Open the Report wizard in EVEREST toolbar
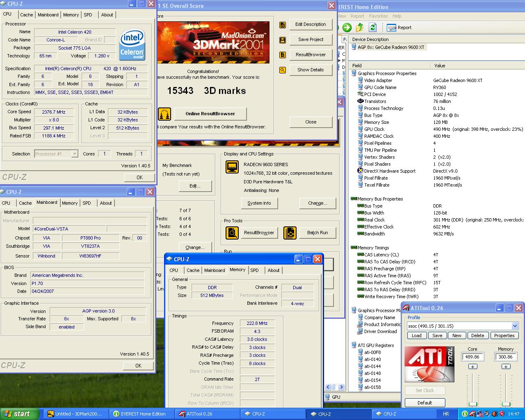This screenshot has width=525, height=420. tap(399, 27)
